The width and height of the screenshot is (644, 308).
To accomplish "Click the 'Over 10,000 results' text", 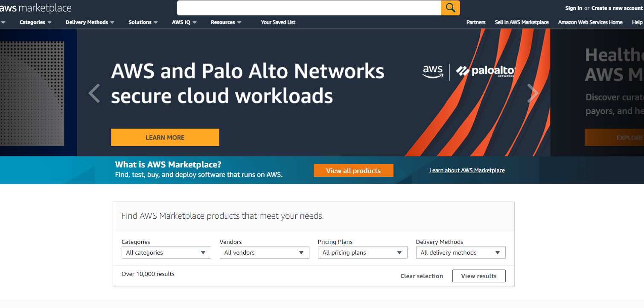I will [148, 274].
